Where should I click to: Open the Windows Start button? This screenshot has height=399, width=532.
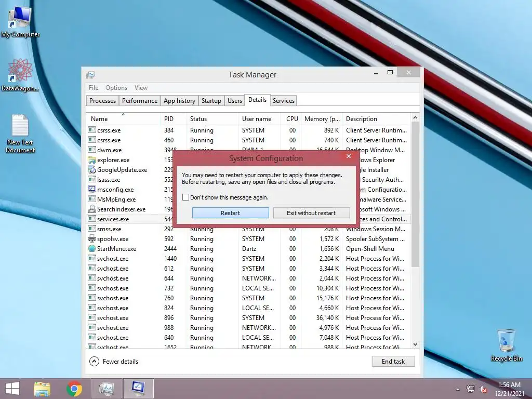tap(12, 389)
